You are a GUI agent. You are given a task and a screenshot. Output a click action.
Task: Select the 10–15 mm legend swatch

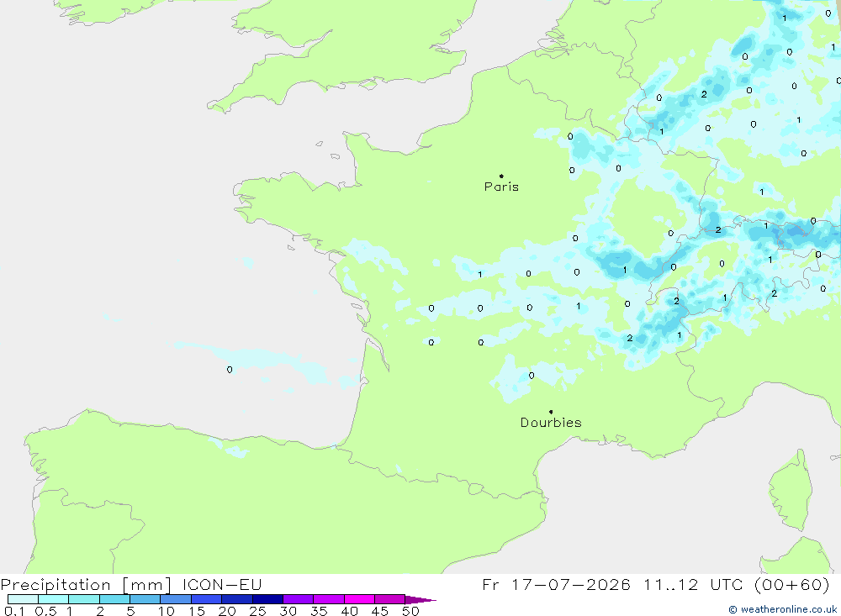pyautogui.click(x=176, y=599)
